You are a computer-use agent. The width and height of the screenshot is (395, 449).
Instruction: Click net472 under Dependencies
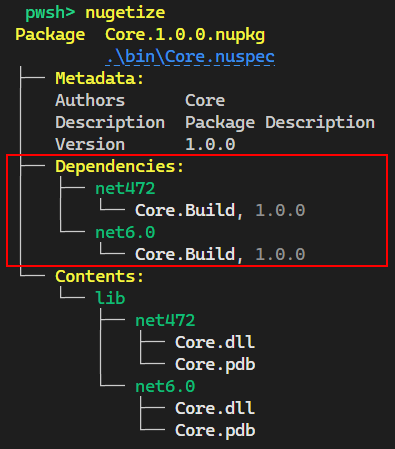tap(125, 188)
